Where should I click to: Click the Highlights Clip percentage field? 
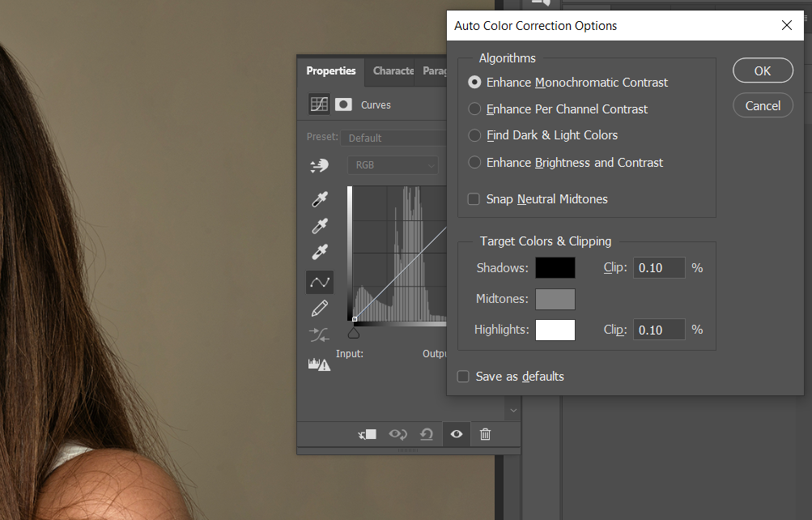point(659,330)
